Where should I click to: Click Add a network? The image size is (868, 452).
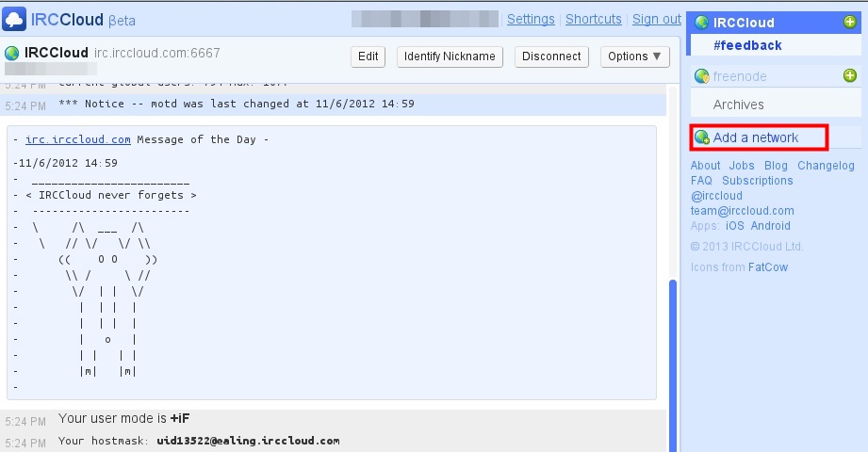coord(756,137)
